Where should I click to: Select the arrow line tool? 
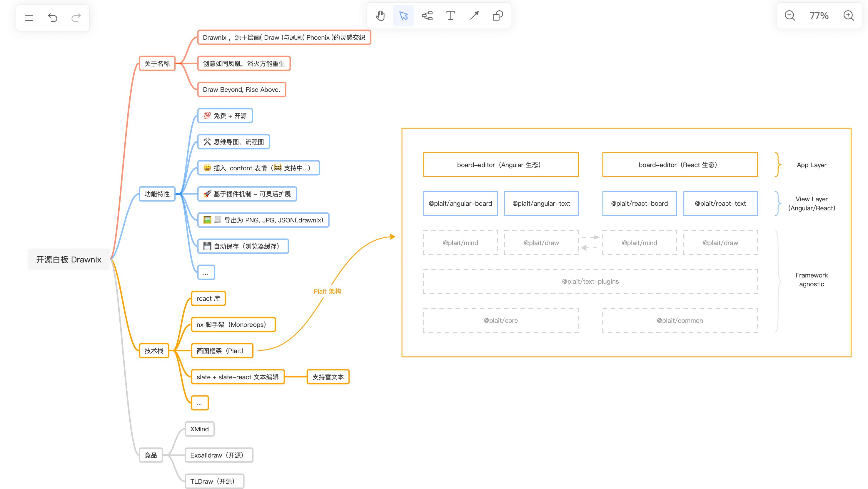(x=474, y=16)
